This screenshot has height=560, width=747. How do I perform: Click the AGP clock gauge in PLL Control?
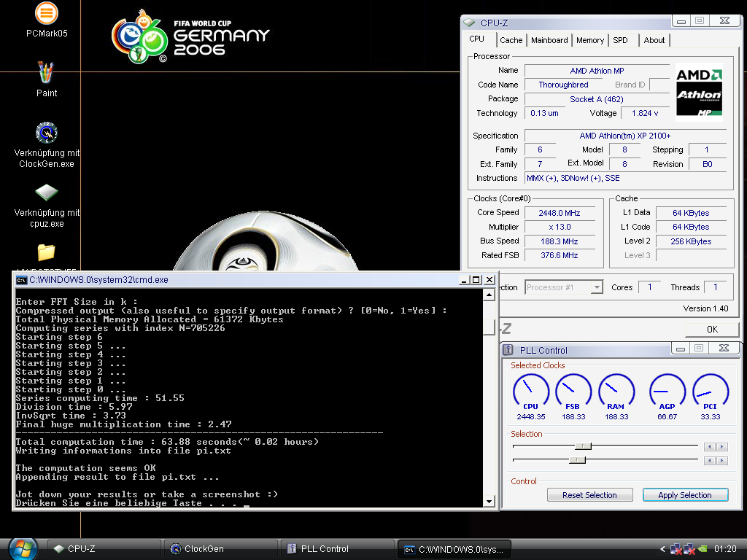(667, 392)
